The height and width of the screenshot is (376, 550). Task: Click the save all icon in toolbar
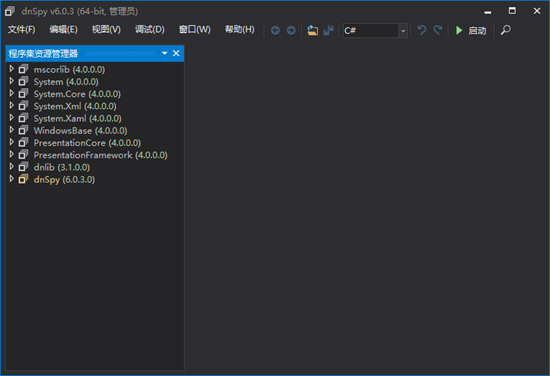[328, 31]
